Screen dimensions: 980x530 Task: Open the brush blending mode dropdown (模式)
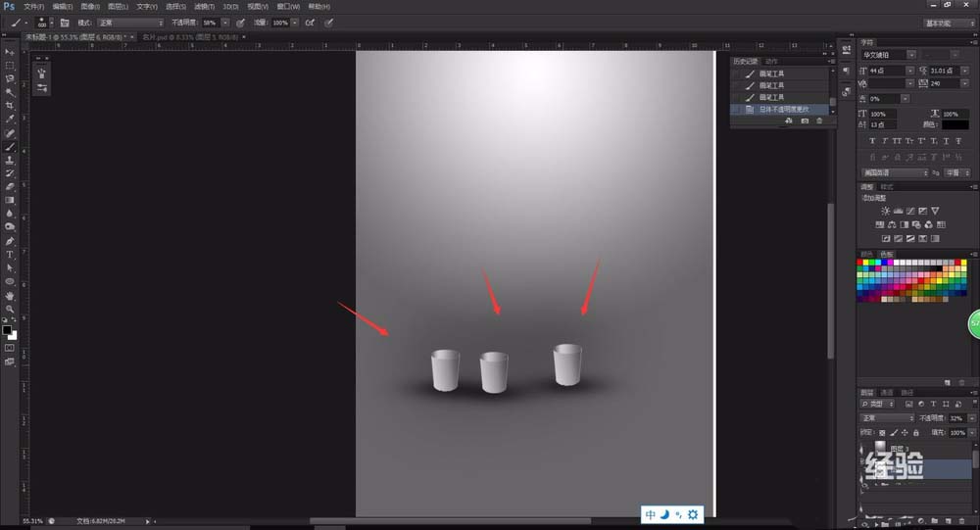point(130,23)
